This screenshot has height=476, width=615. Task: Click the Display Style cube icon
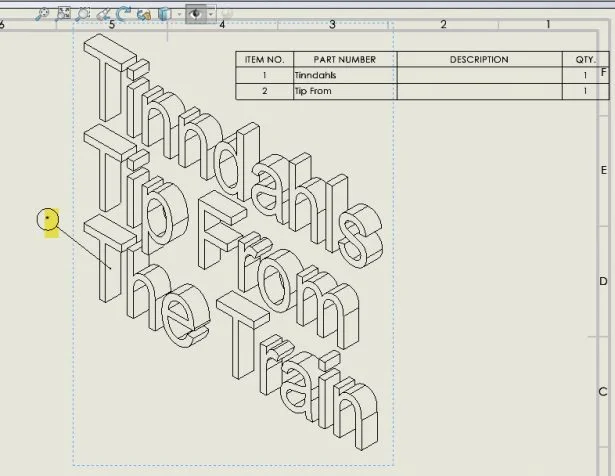(x=165, y=14)
